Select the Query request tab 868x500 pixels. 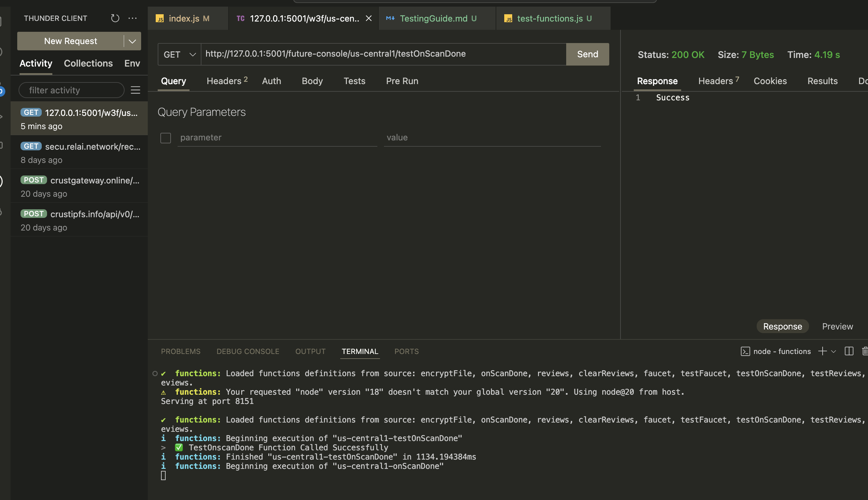click(174, 81)
